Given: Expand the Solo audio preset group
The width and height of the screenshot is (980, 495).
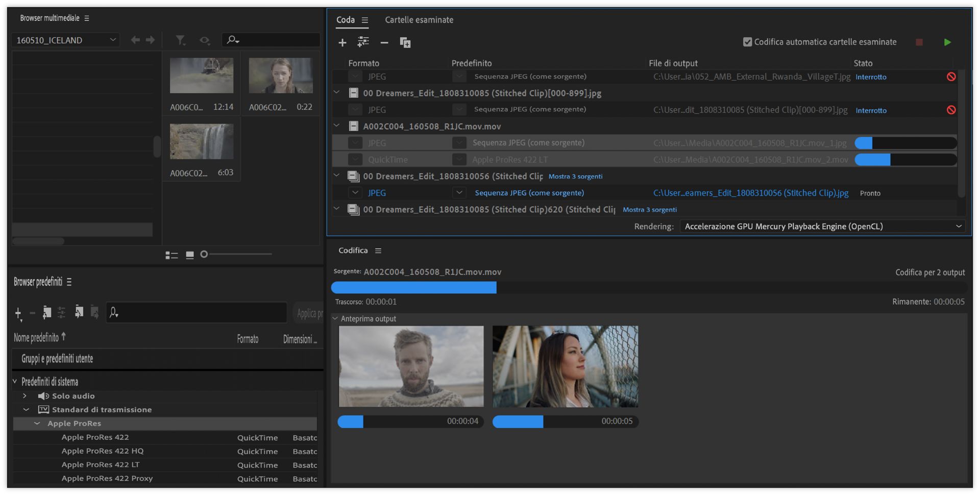Looking at the screenshot, I should point(24,396).
